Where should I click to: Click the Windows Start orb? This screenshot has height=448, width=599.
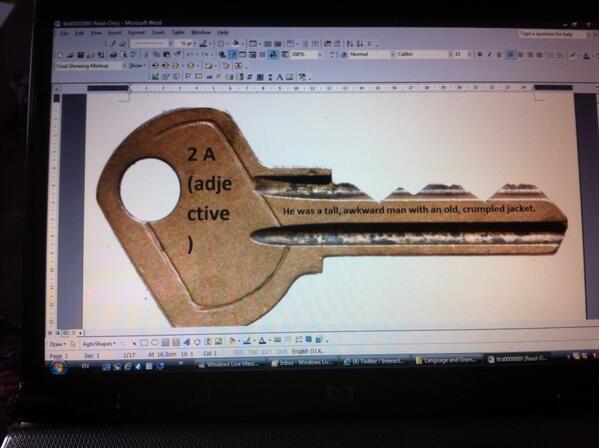pyautogui.click(x=58, y=368)
